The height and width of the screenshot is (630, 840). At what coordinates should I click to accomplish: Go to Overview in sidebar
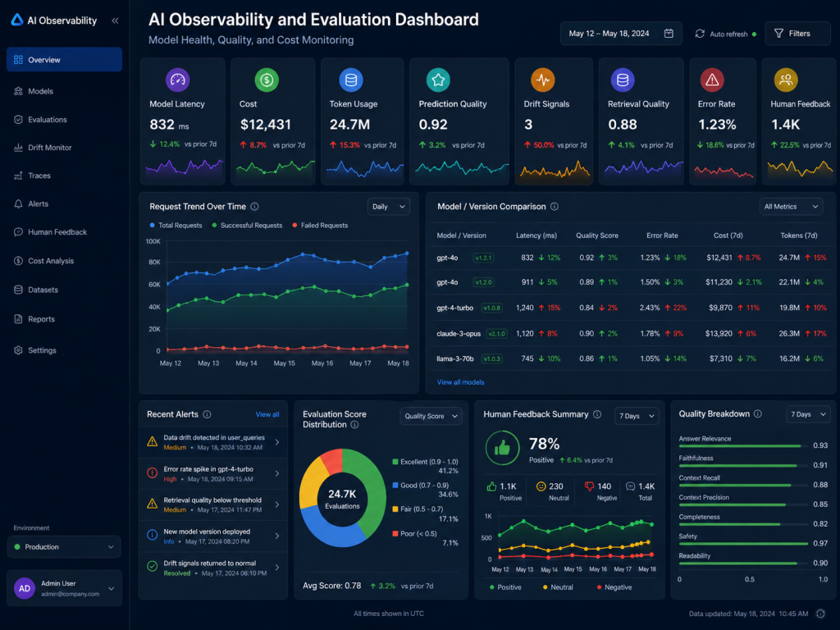point(64,59)
